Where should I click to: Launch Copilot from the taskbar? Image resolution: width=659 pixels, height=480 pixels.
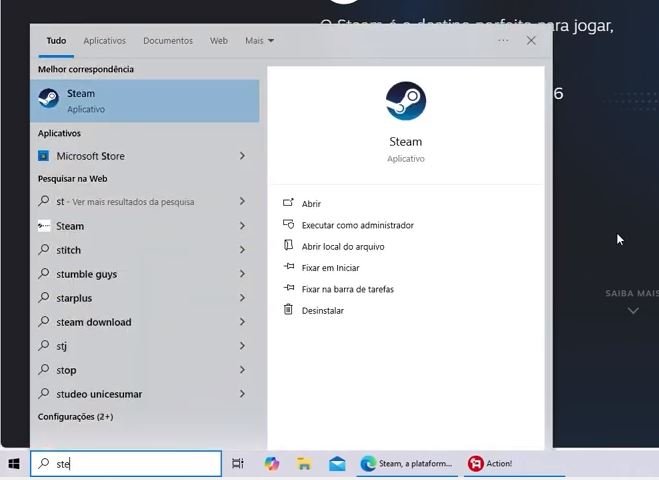pos(272,464)
